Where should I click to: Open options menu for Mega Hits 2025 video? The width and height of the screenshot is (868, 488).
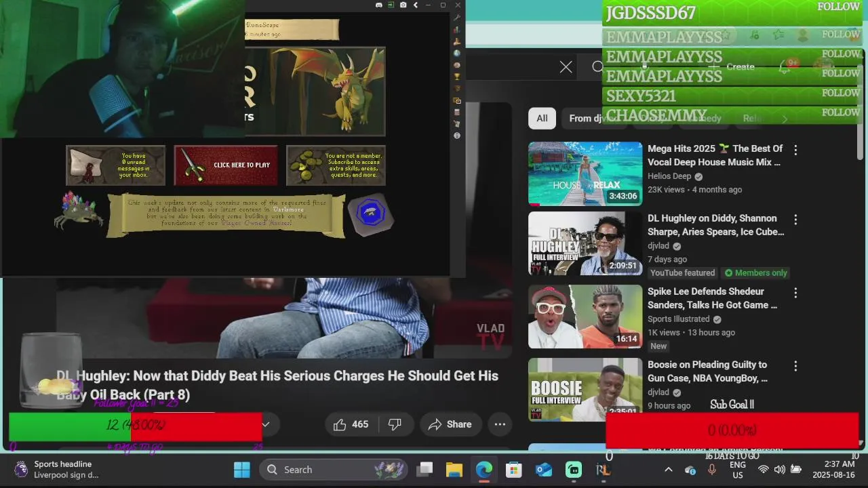(795, 150)
